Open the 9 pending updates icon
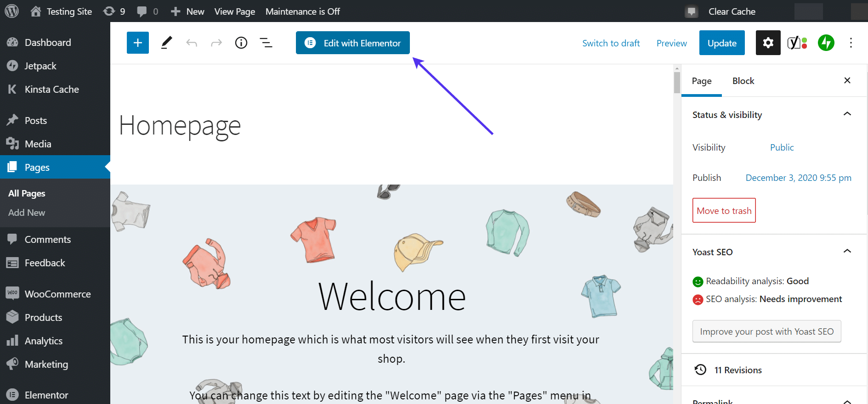 point(114,11)
